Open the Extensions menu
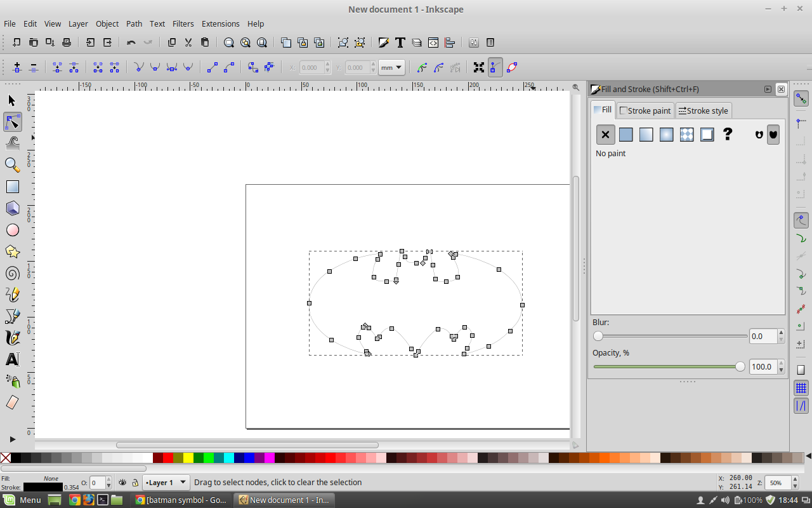Image resolution: width=812 pixels, height=508 pixels. 220,23
